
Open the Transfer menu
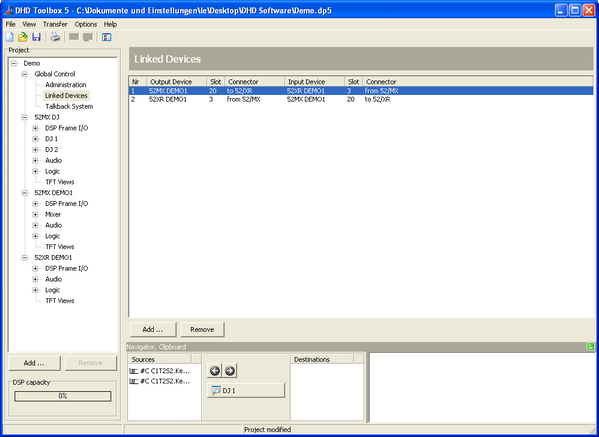click(55, 24)
